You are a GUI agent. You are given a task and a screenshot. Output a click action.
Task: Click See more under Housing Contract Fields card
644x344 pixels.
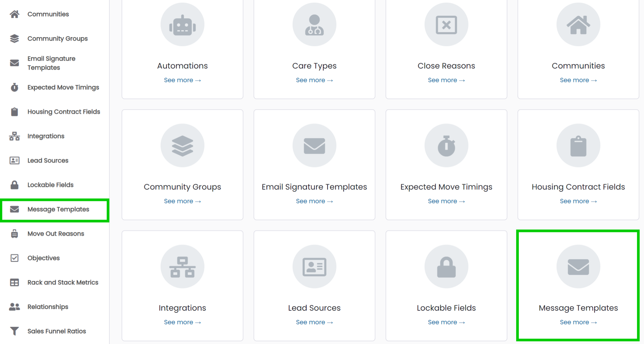coord(578,201)
